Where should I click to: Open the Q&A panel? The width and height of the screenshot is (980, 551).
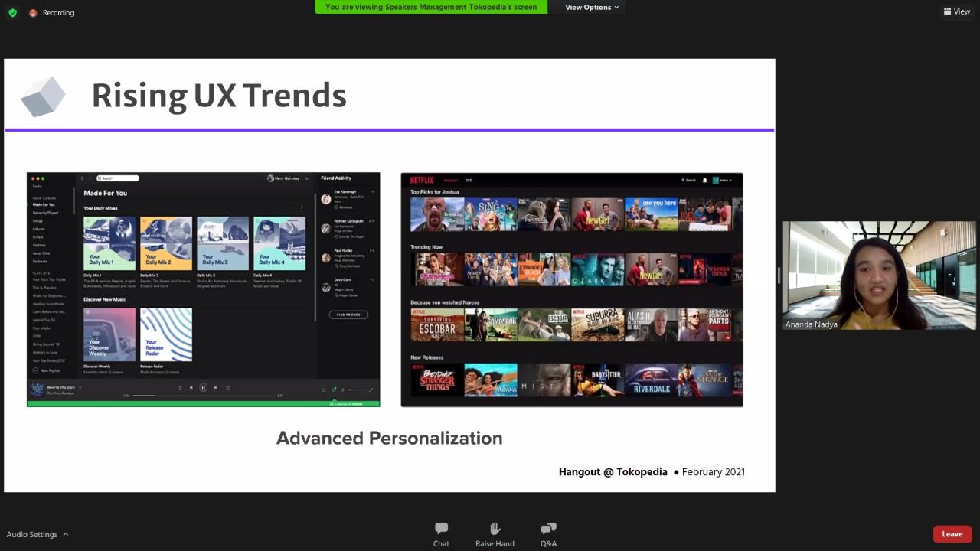(548, 535)
